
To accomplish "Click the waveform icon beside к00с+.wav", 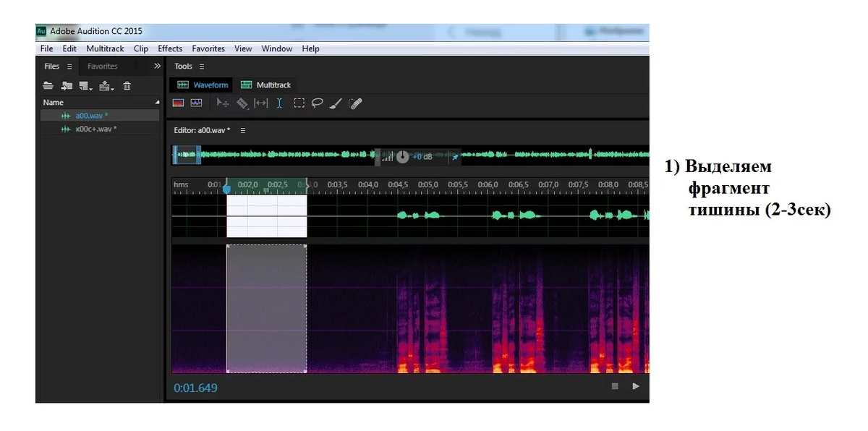I will point(66,129).
